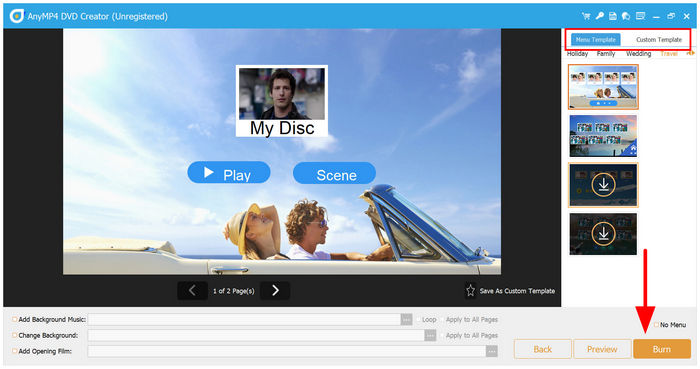Enable Add Opening Film checkbox

15,351
